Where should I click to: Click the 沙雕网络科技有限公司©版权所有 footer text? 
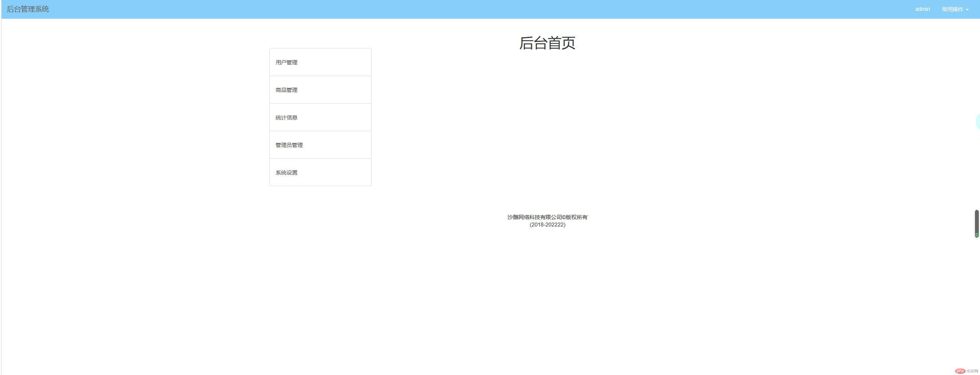(x=547, y=217)
